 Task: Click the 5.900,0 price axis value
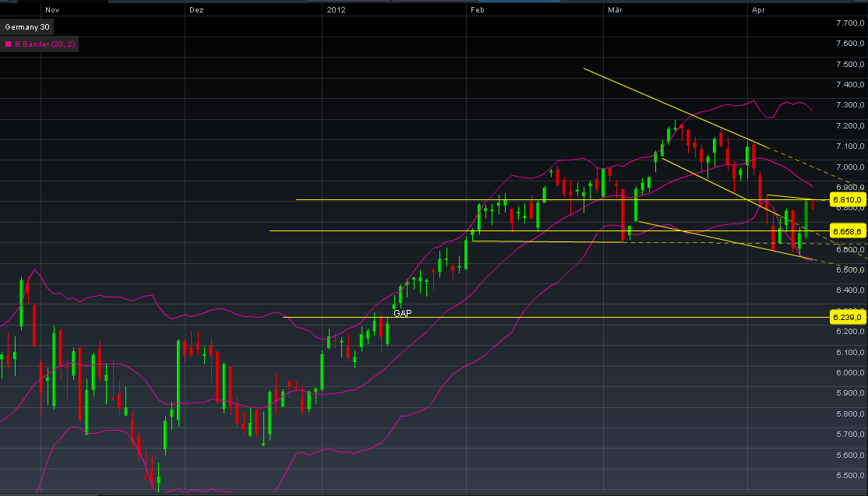850,393
